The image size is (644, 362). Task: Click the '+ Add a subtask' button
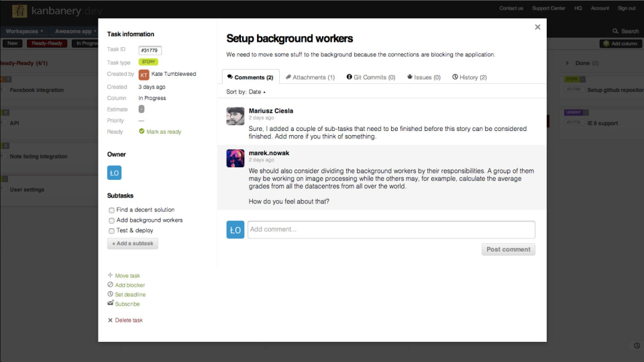(133, 243)
